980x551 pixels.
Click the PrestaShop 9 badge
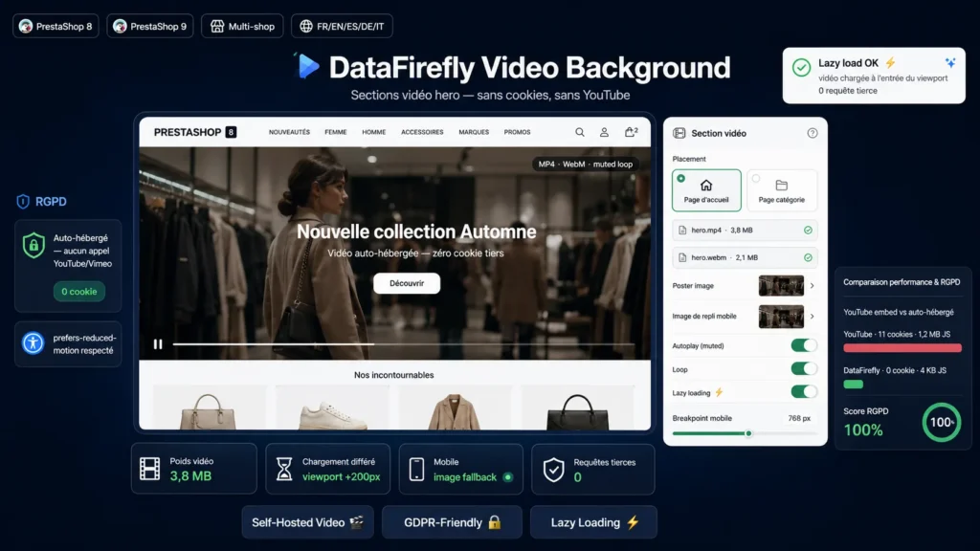pos(150,26)
